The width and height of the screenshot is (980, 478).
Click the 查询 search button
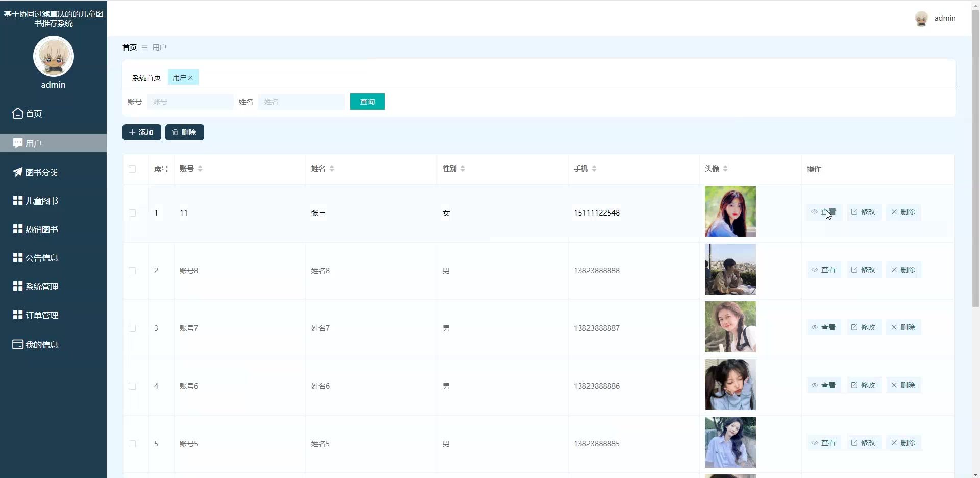tap(367, 102)
